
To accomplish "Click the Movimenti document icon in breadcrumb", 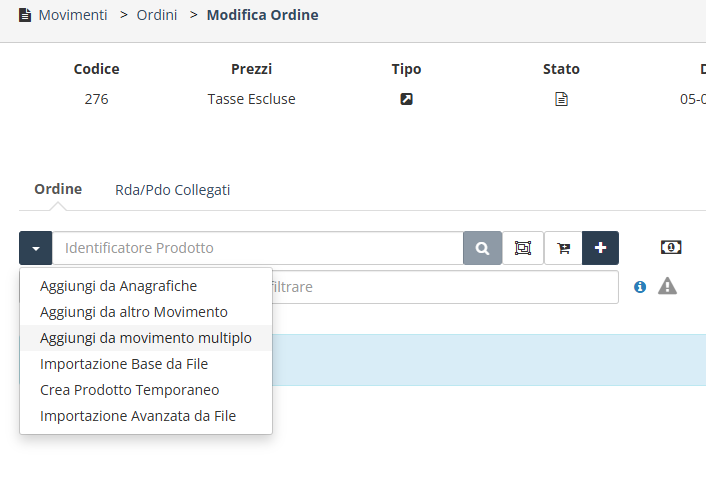I will 25,15.
